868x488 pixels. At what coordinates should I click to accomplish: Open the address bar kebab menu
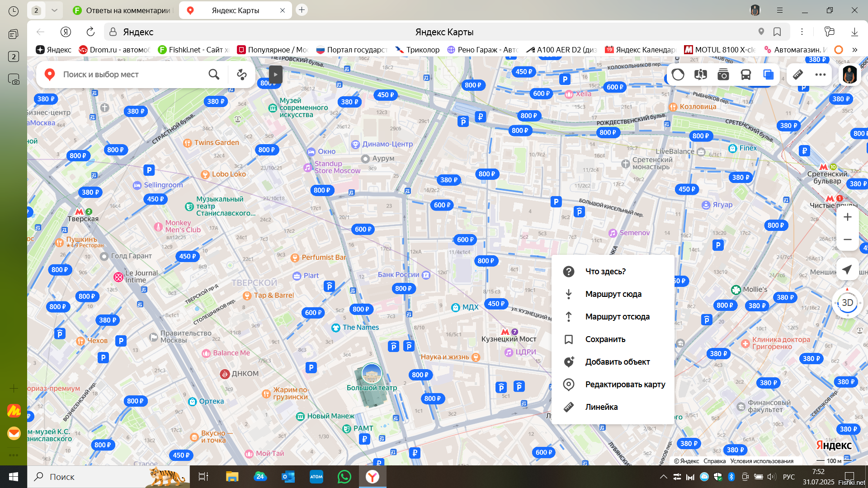pyautogui.click(x=802, y=32)
